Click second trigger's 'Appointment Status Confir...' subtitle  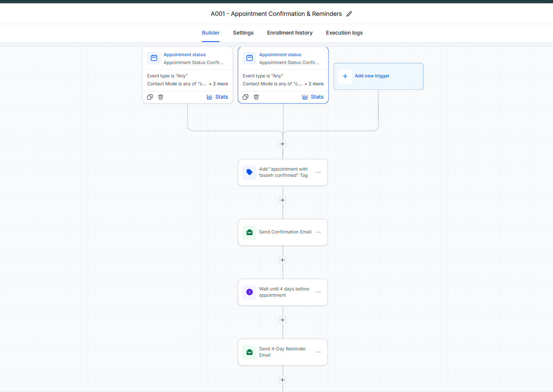(x=289, y=62)
